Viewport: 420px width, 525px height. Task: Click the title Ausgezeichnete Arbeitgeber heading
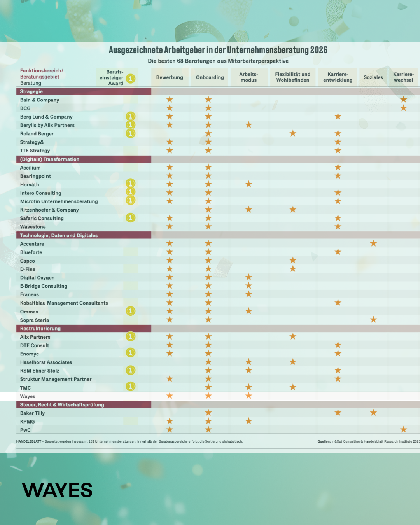coord(218,50)
